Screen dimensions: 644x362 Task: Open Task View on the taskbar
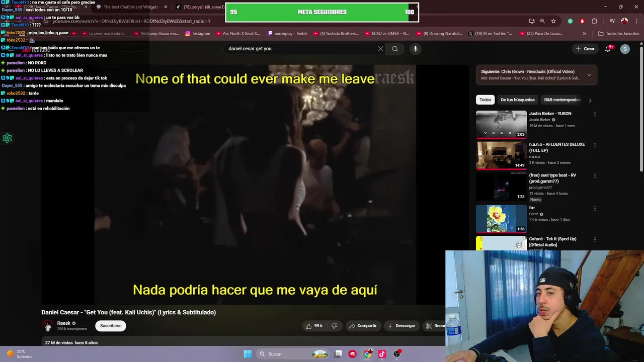pyautogui.click(x=338, y=354)
